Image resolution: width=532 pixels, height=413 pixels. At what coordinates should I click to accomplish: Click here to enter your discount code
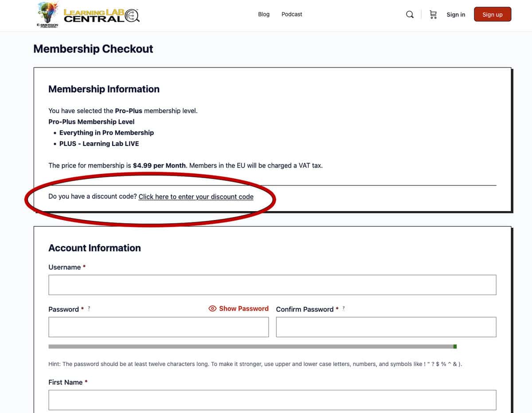pos(196,197)
